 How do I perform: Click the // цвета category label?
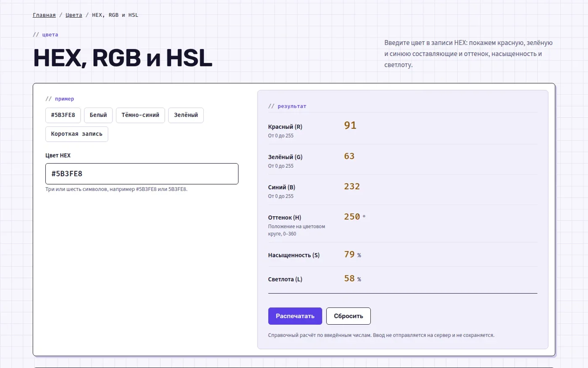(x=45, y=34)
